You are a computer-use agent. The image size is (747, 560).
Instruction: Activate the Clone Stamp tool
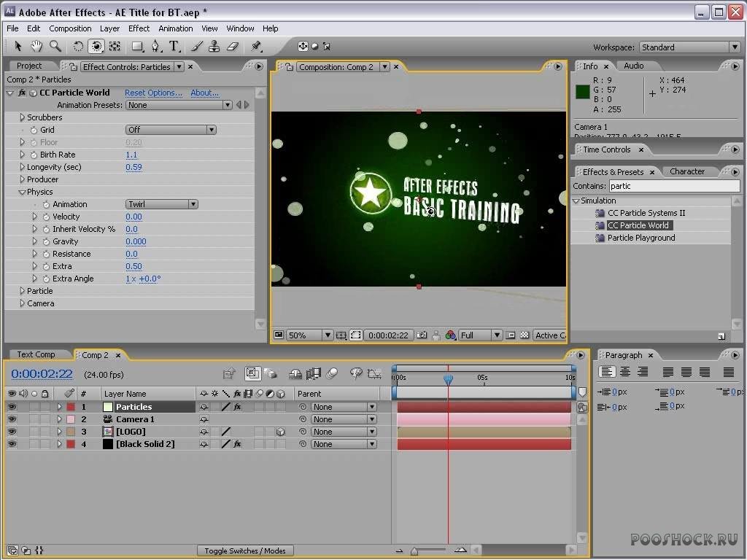pos(214,47)
